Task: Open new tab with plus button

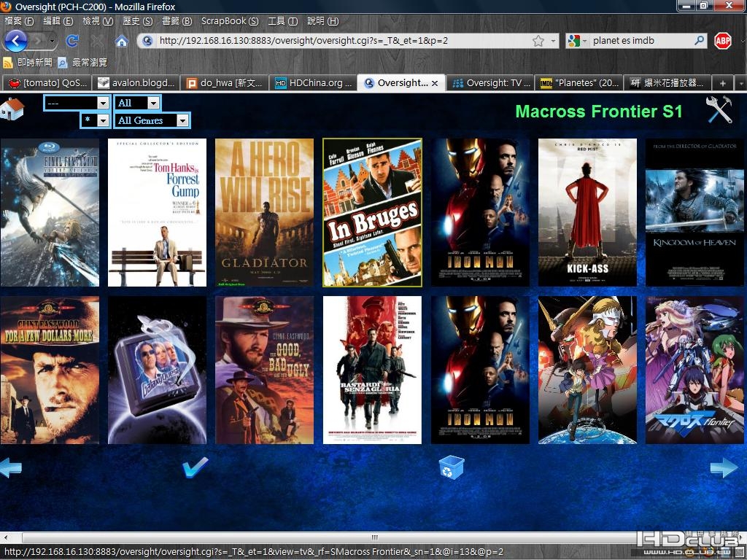Action: [x=723, y=83]
